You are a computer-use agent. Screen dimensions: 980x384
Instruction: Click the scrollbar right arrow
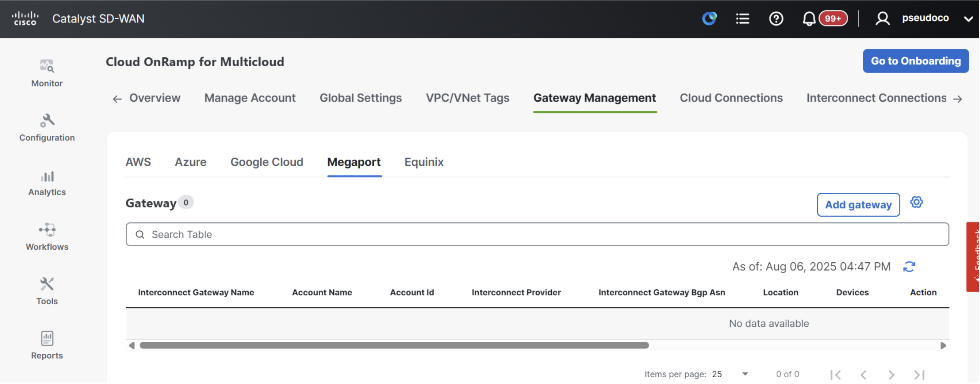[x=944, y=346]
